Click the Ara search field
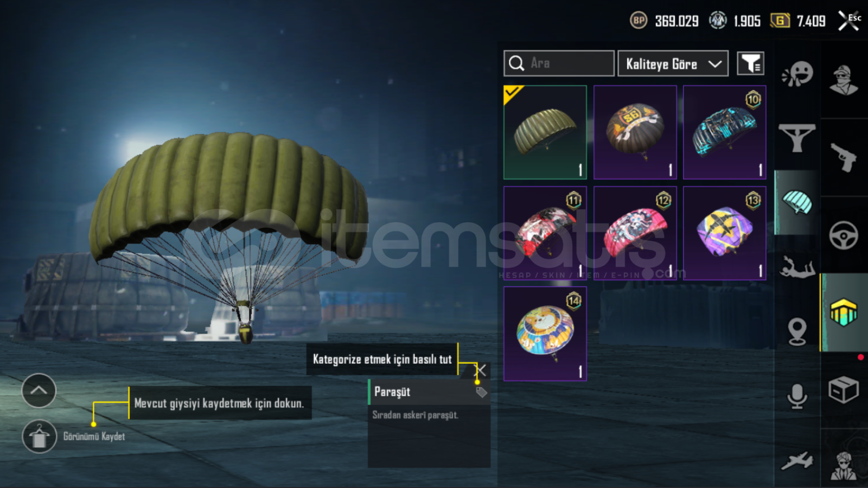868x488 pixels. 559,63
